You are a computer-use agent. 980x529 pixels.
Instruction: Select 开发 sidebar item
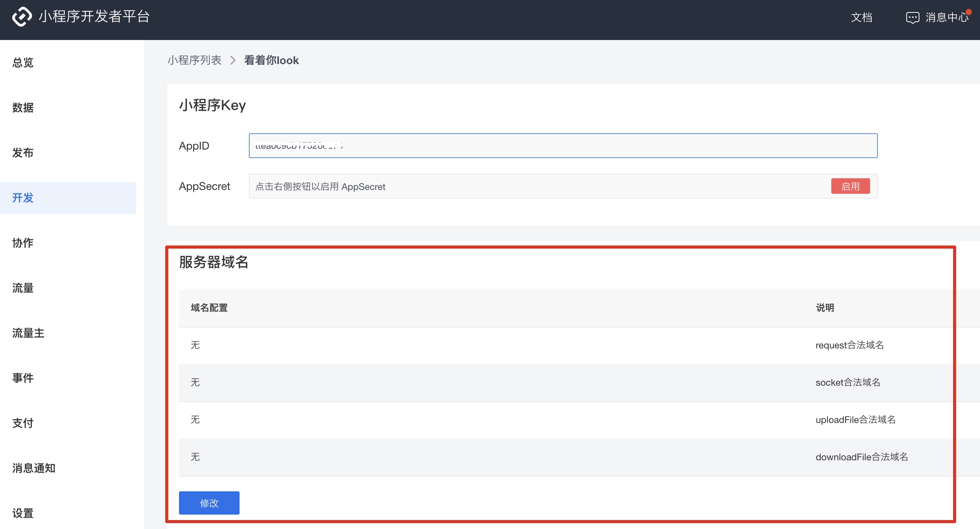click(23, 198)
